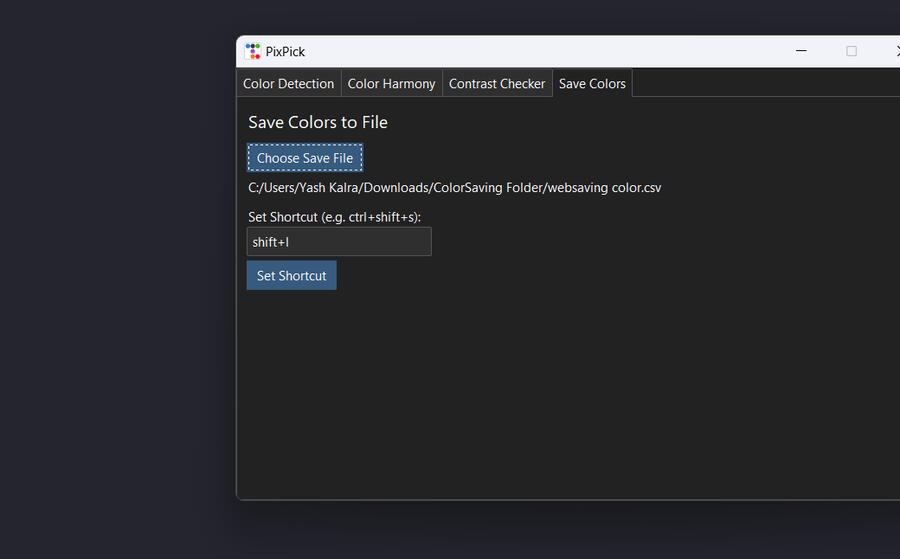Image resolution: width=900 pixels, height=559 pixels.
Task: Go to the Contrast Checker tab
Action: pyautogui.click(x=497, y=84)
